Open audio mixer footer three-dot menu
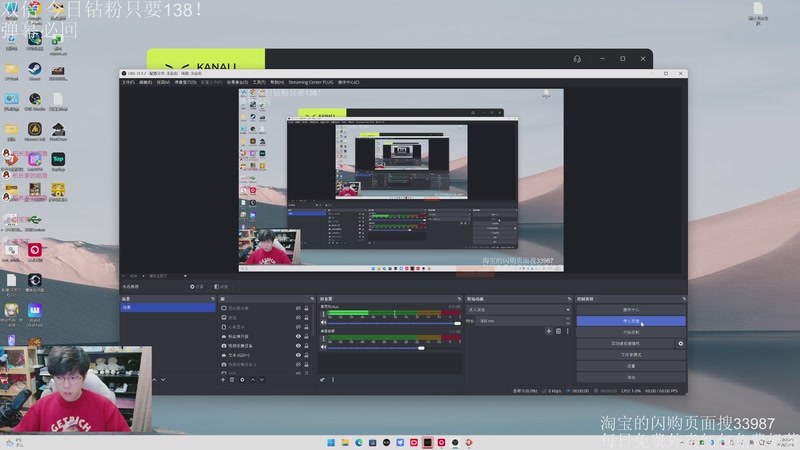Viewport: 800px width, 450px height. tap(333, 380)
